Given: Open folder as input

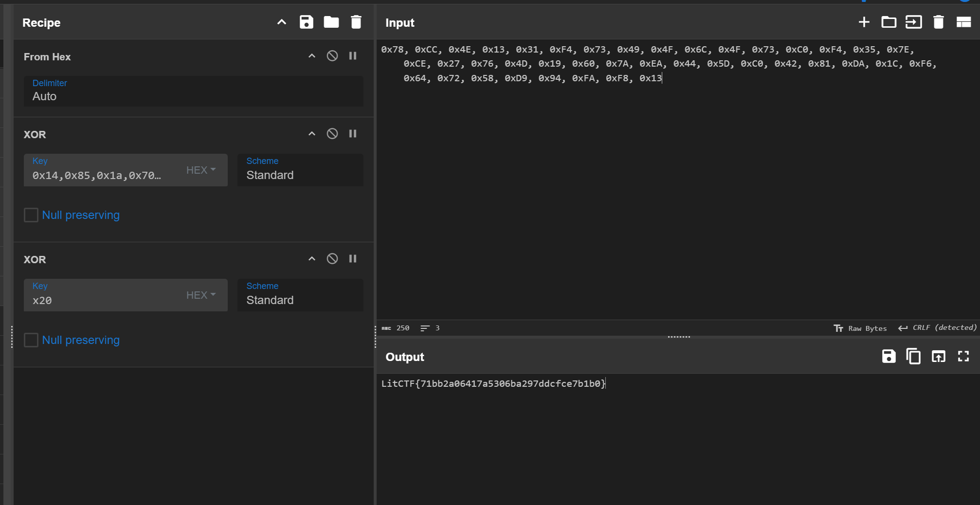Looking at the screenshot, I should [889, 22].
